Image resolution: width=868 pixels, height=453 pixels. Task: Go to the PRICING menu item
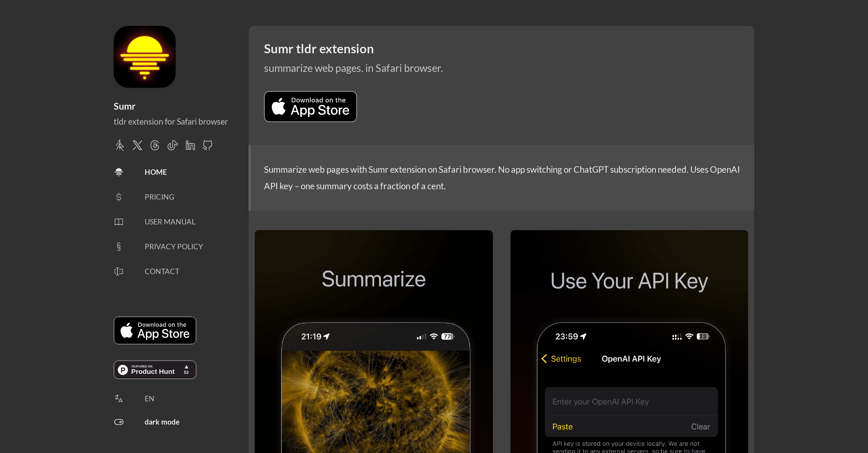tap(159, 197)
